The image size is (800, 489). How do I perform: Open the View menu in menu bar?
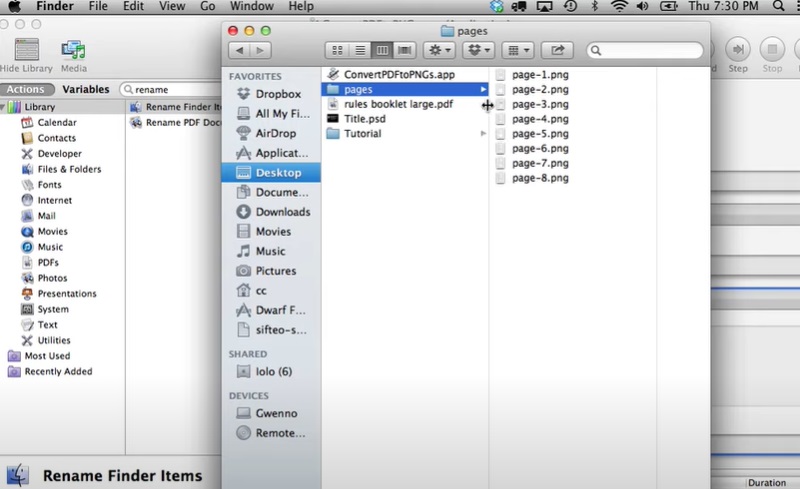171,6
